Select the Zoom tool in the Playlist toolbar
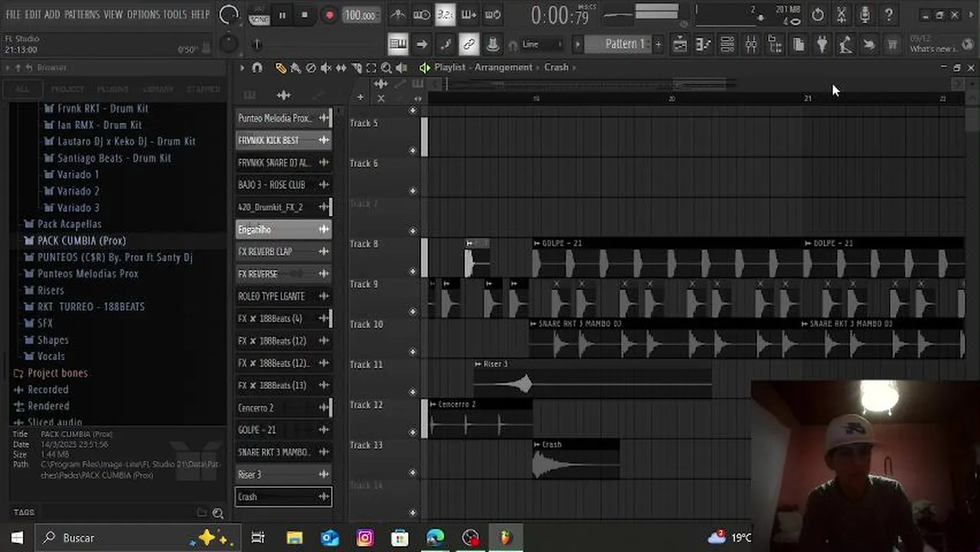 386,67
